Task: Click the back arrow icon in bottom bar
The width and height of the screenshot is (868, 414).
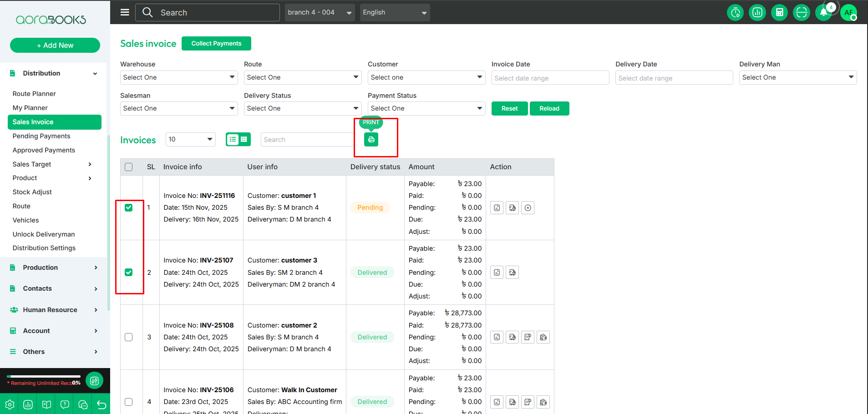Action: (x=102, y=404)
